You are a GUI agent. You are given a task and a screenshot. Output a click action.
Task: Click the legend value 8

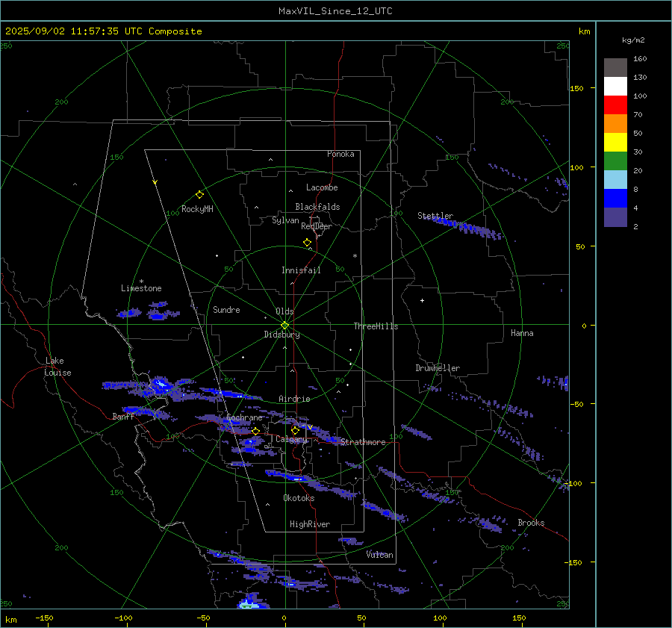point(635,189)
